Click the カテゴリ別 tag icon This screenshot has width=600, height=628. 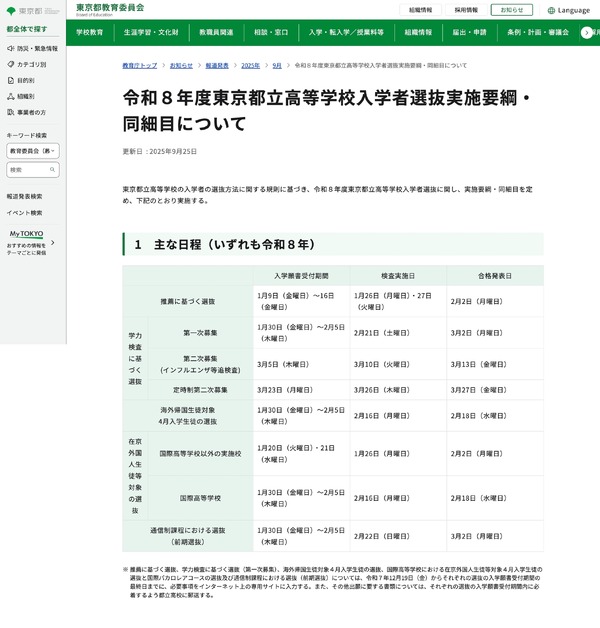point(11,64)
